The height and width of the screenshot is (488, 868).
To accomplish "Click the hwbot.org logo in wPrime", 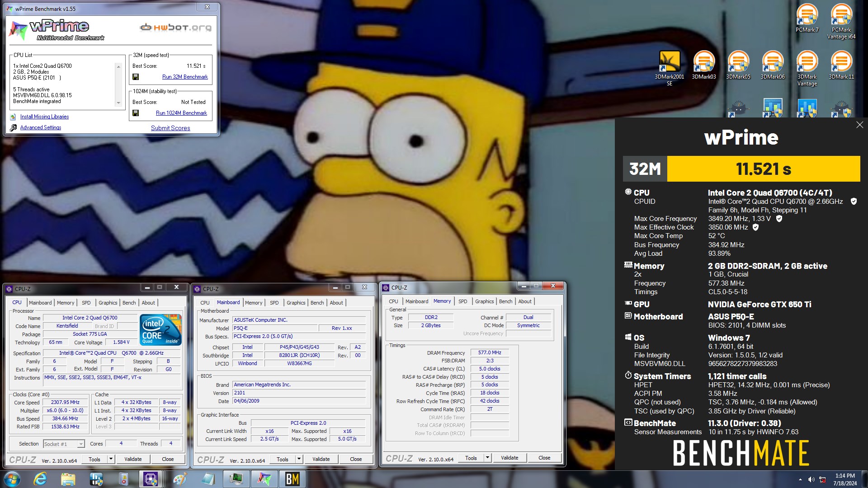I will [x=175, y=28].
